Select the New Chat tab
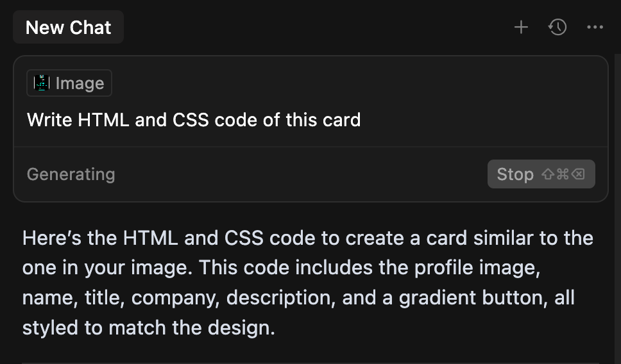The image size is (621, 364). [68, 28]
